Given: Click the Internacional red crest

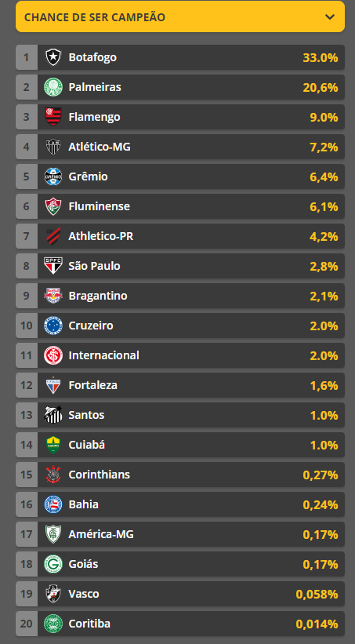Looking at the screenshot, I should tap(53, 355).
